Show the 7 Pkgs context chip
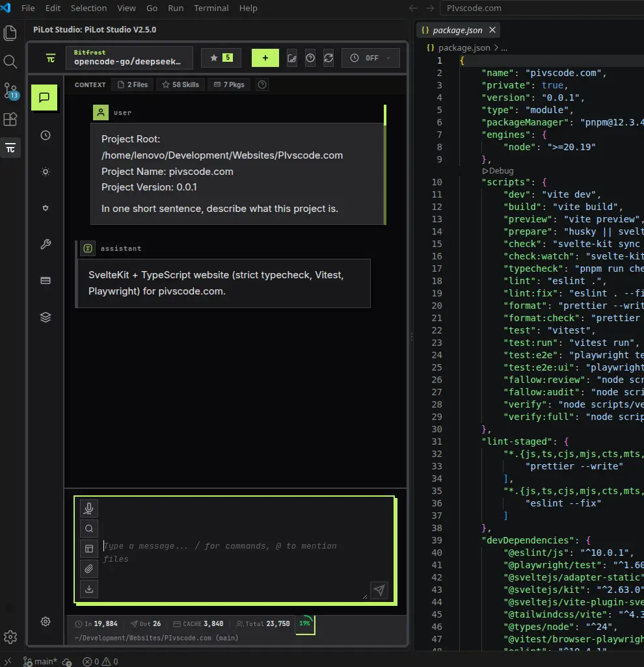The width and height of the screenshot is (644, 667). coord(229,85)
